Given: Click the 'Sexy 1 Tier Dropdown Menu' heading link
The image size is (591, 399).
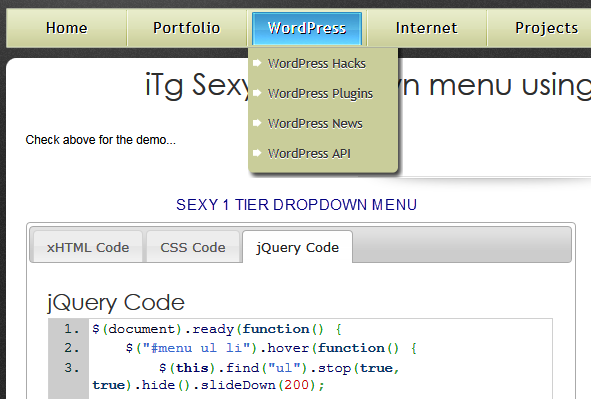Looking at the screenshot, I should [296, 205].
